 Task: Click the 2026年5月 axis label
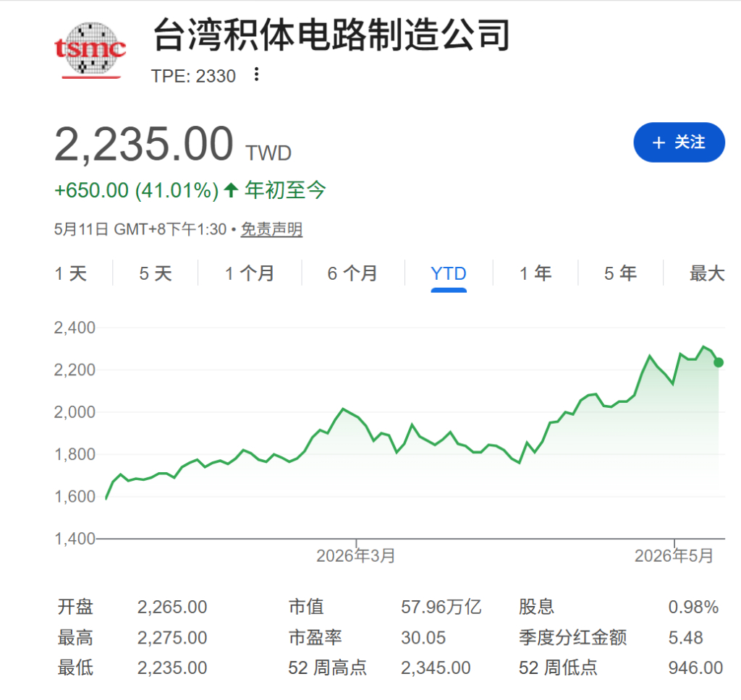[674, 556]
